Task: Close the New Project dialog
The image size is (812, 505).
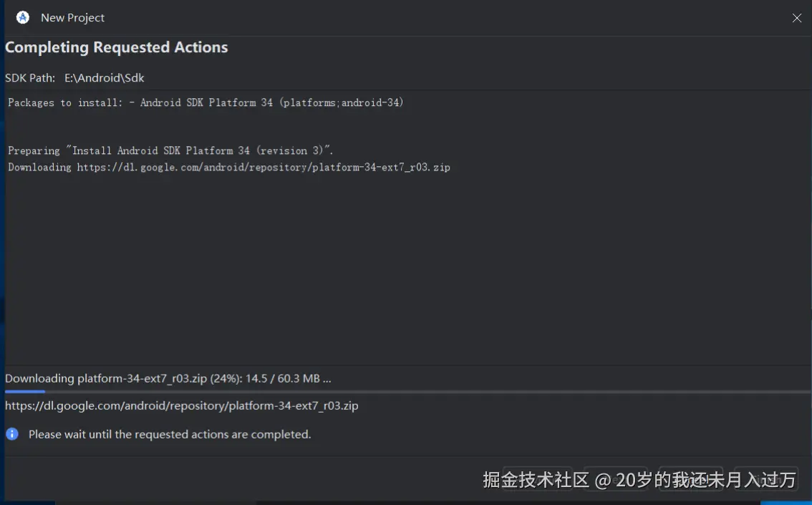Action: click(x=796, y=18)
